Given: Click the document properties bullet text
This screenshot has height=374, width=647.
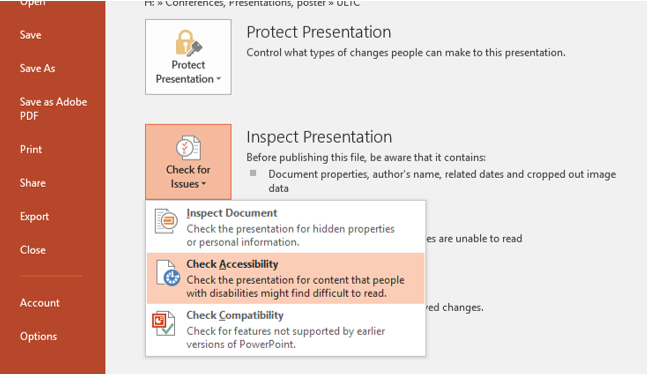Looking at the screenshot, I should 442,181.
